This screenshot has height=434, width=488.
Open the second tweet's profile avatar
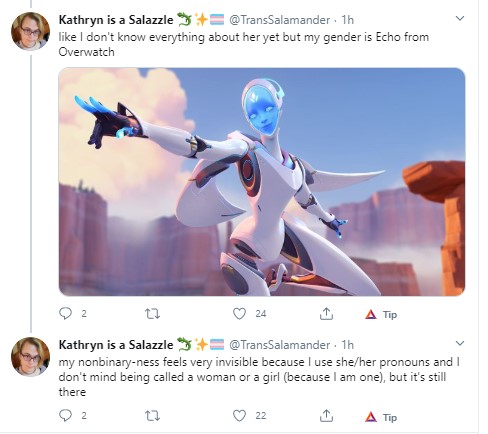coord(30,356)
